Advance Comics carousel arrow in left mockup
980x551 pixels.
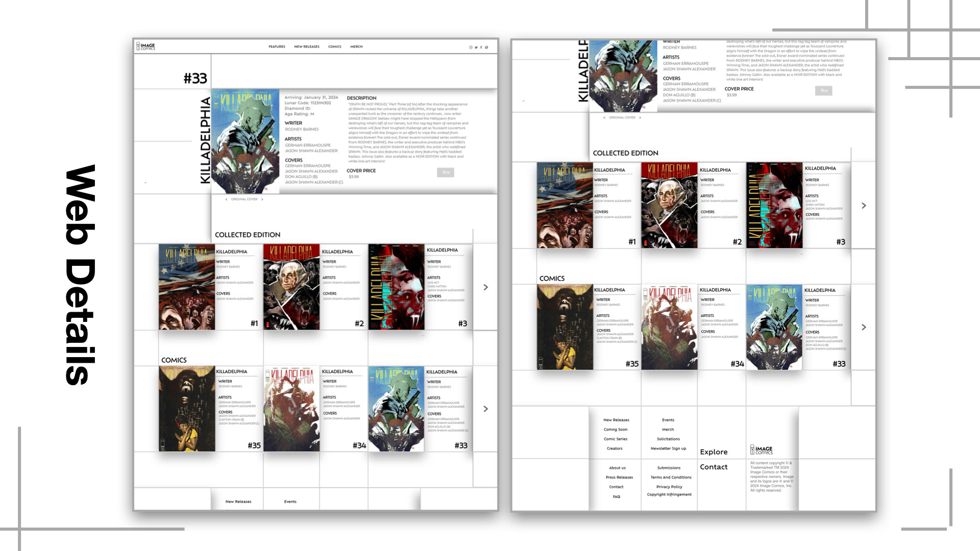pos(485,409)
